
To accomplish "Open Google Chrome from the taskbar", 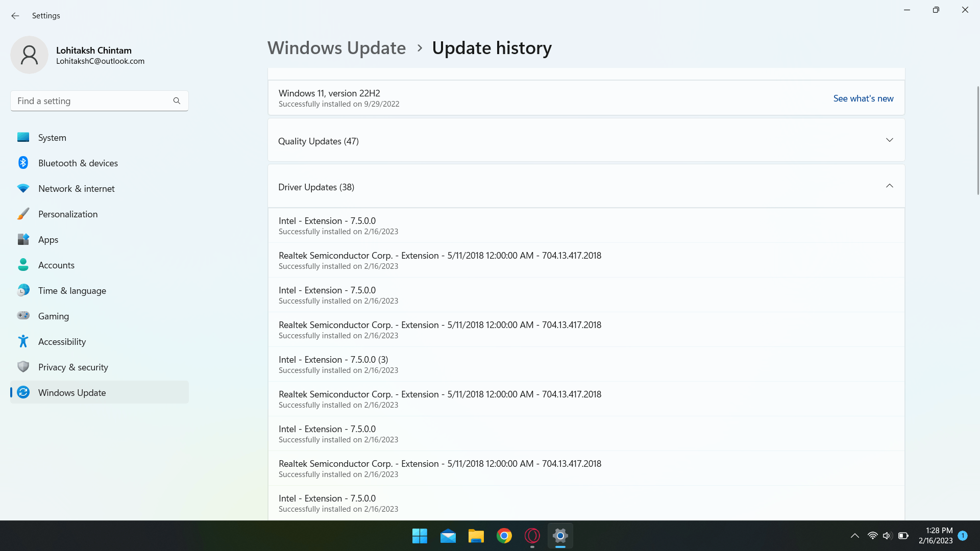I will (x=504, y=536).
